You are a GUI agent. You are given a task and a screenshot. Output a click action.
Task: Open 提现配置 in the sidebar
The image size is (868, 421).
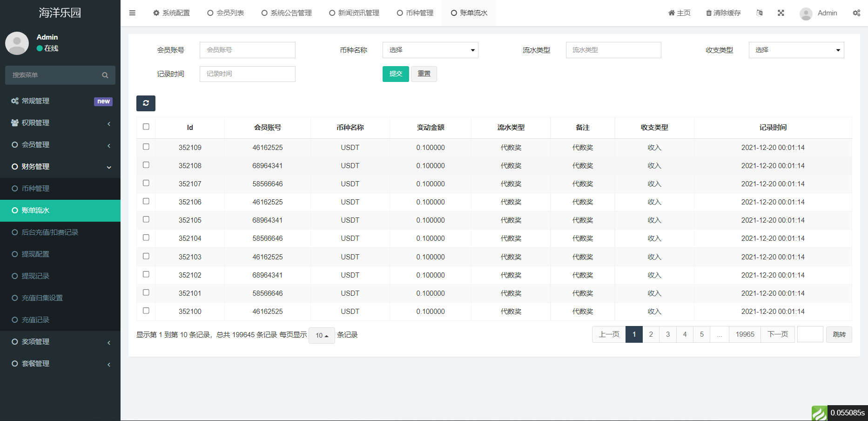pos(60,254)
